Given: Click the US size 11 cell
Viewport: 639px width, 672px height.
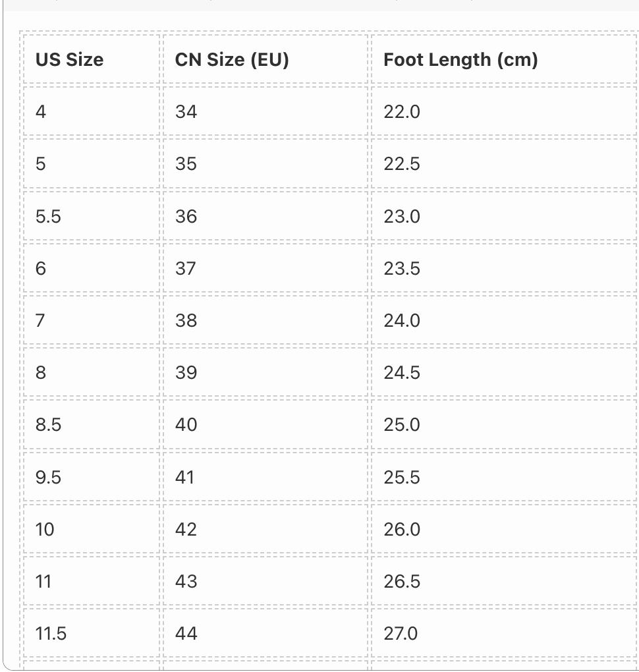Looking at the screenshot, I should [x=92, y=581].
